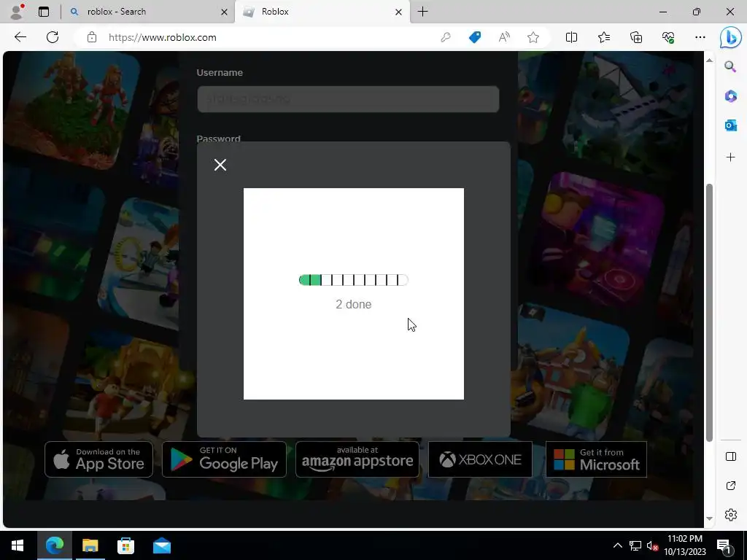
Task: Close the verification dialog with the X
Action: 220,165
